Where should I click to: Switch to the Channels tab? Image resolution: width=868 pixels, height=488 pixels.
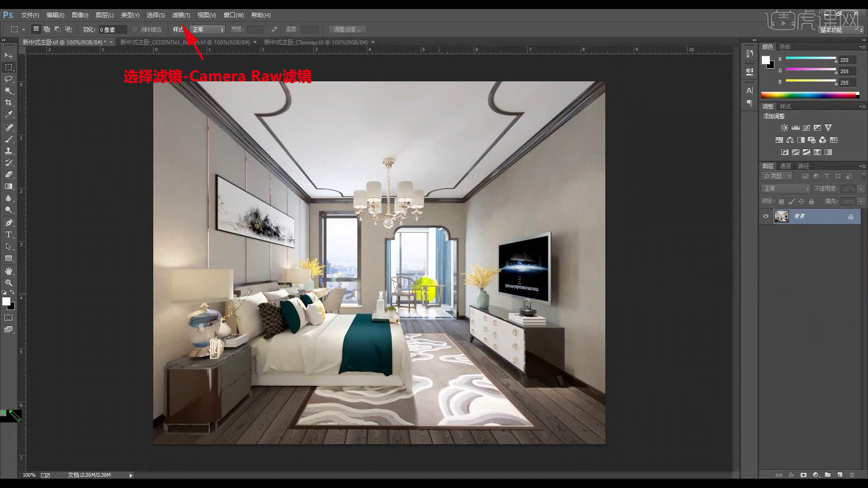pos(786,166)
